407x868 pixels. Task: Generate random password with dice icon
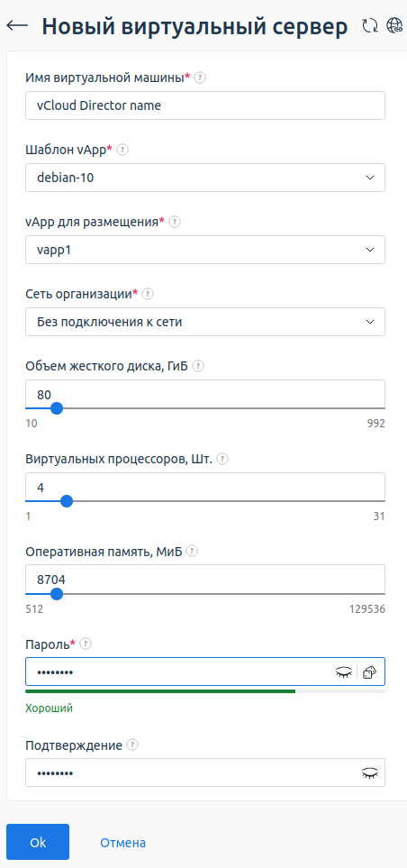click(x=369, y=672)
